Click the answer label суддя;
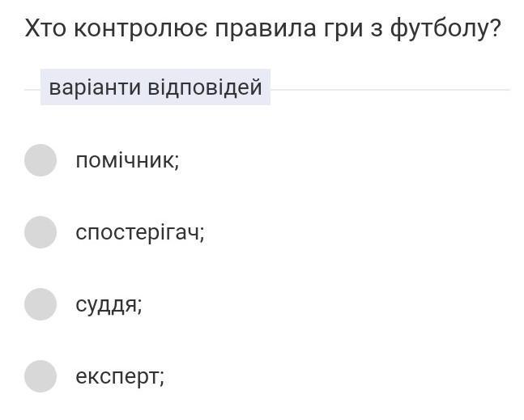Viewport: 524px width, 420px height. click(109, 305)
